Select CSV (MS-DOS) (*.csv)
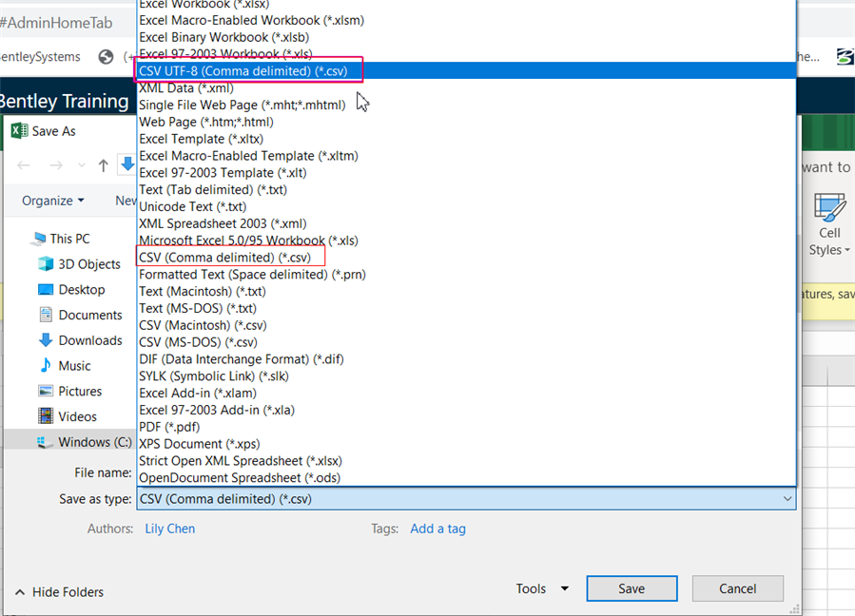Screen dimensions: 855x616 point(466,342)
